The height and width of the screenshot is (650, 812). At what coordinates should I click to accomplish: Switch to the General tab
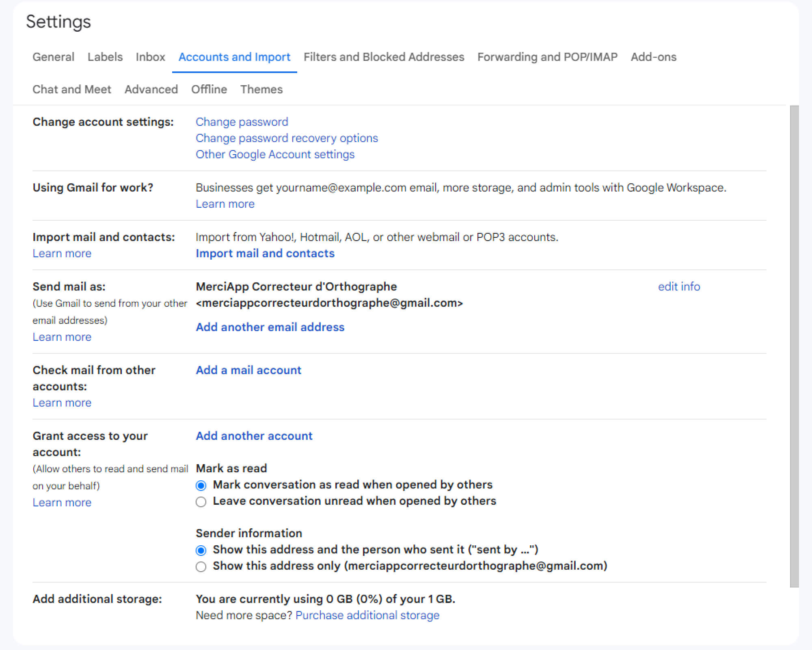point(53,57)
